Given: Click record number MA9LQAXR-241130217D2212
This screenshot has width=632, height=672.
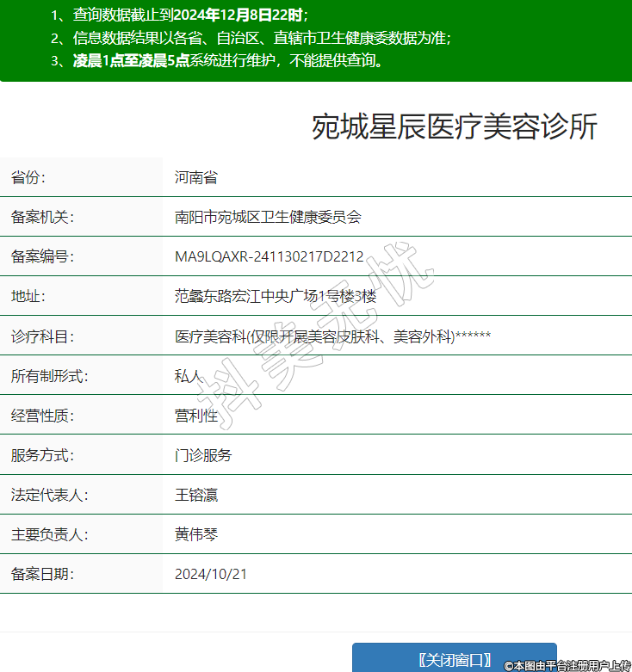Looking at the screenshot, I should 269,256.
